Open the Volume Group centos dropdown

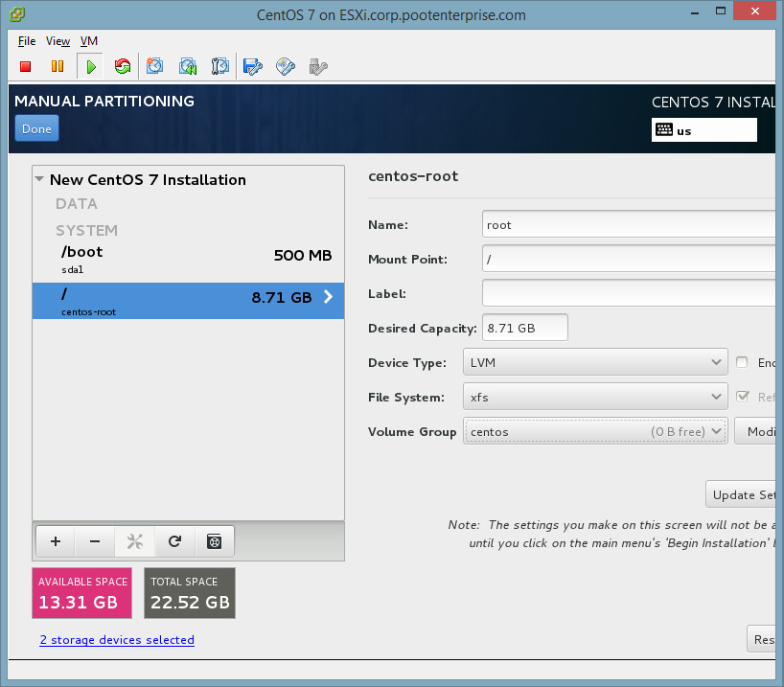pos(595,431)
